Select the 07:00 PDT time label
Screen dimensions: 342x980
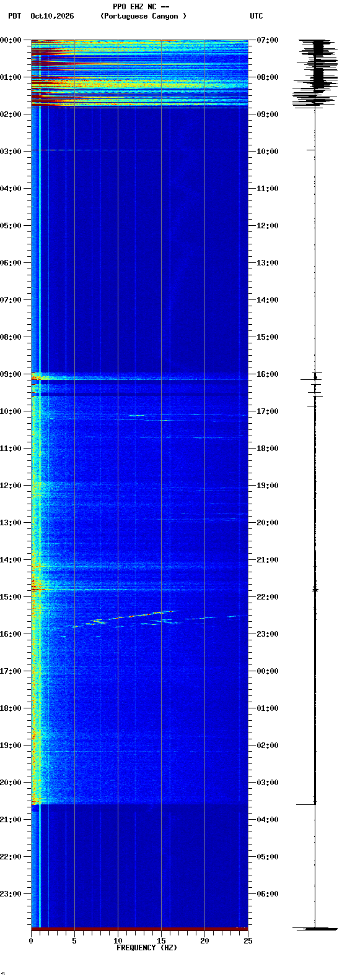tap(11, 300)
